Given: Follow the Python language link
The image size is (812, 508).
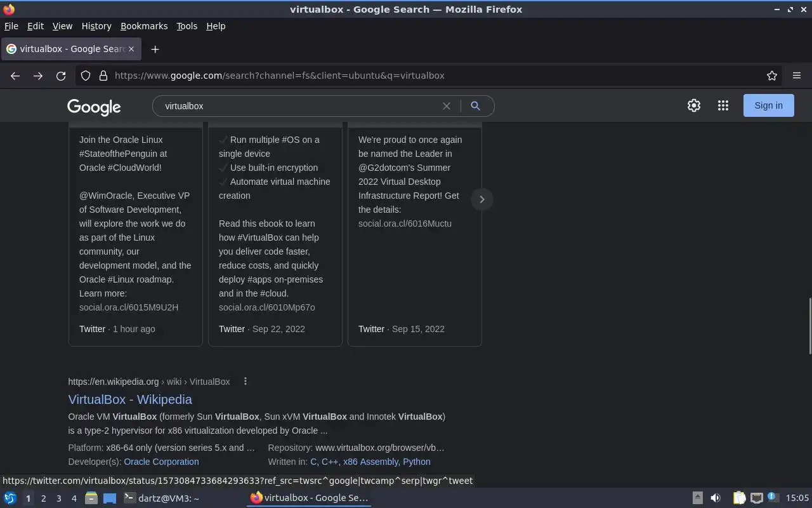Looking at the screenshot, I should tap(416, 462).
